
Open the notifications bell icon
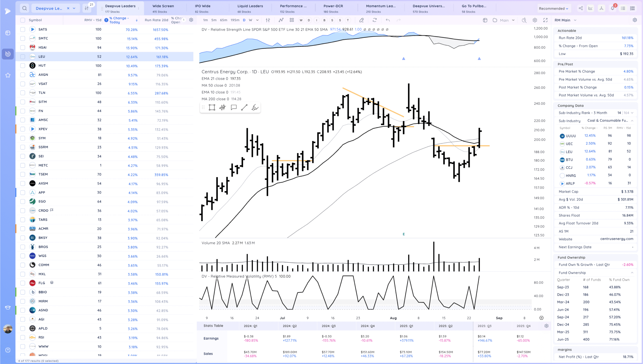[612, 8]
